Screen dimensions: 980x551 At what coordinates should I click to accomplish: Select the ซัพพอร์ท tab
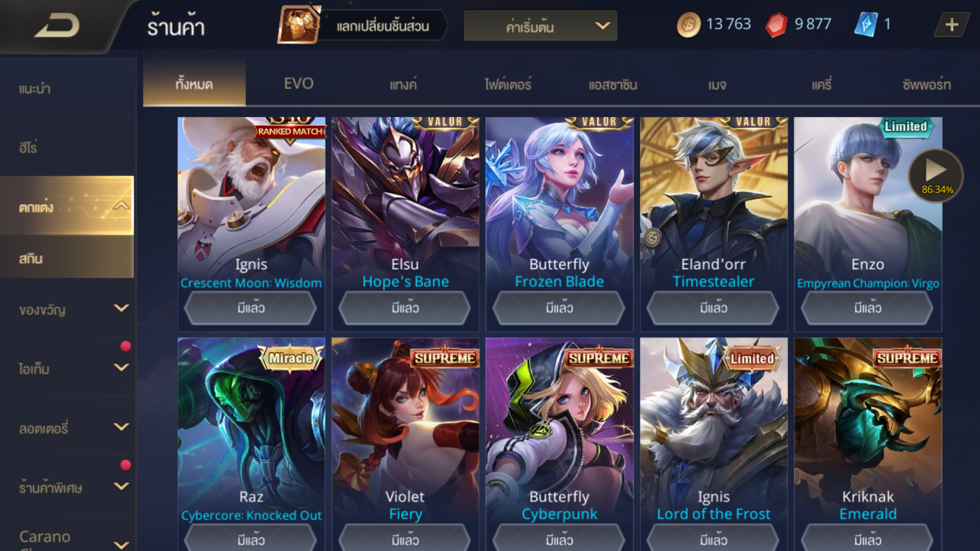[926, 84]
